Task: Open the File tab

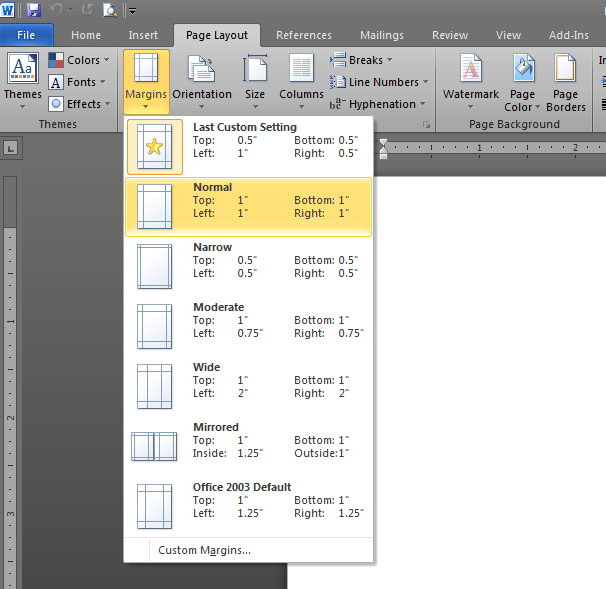Action: coord(26,35)
